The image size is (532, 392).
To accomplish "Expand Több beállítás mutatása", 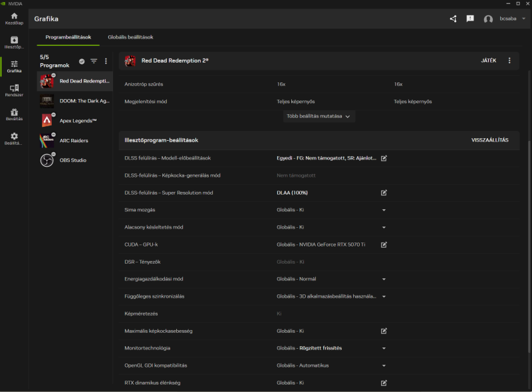I will [319, 116].
